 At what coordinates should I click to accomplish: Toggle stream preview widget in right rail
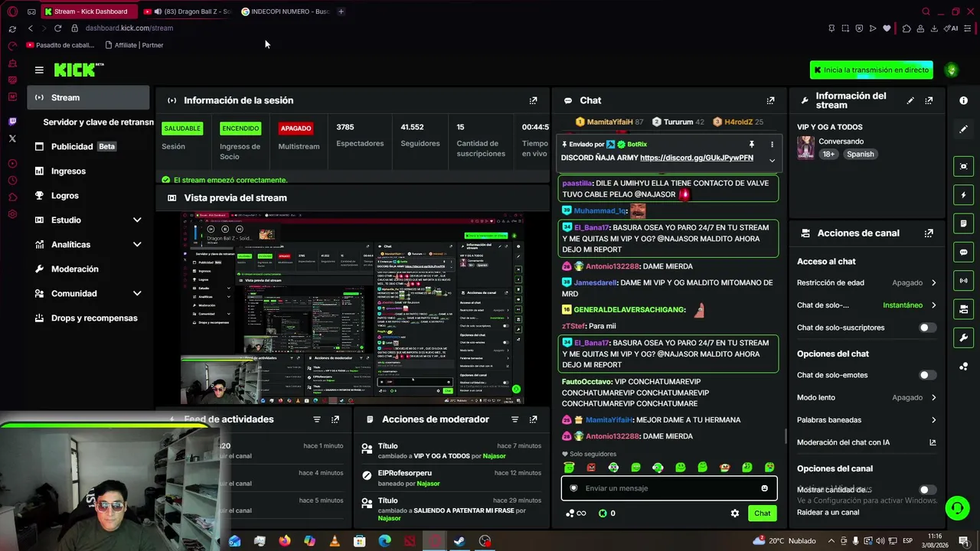[x=963, y=166]
